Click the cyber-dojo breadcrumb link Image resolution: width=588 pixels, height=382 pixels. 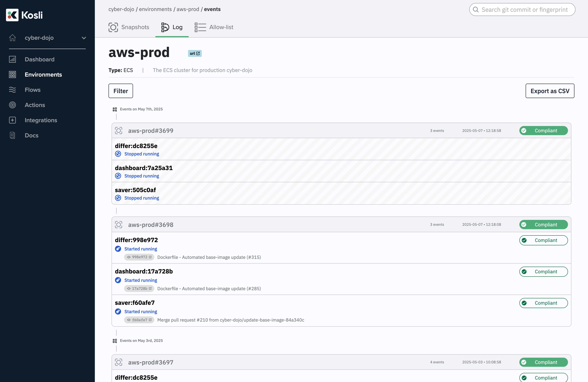[x=121, y=9]
